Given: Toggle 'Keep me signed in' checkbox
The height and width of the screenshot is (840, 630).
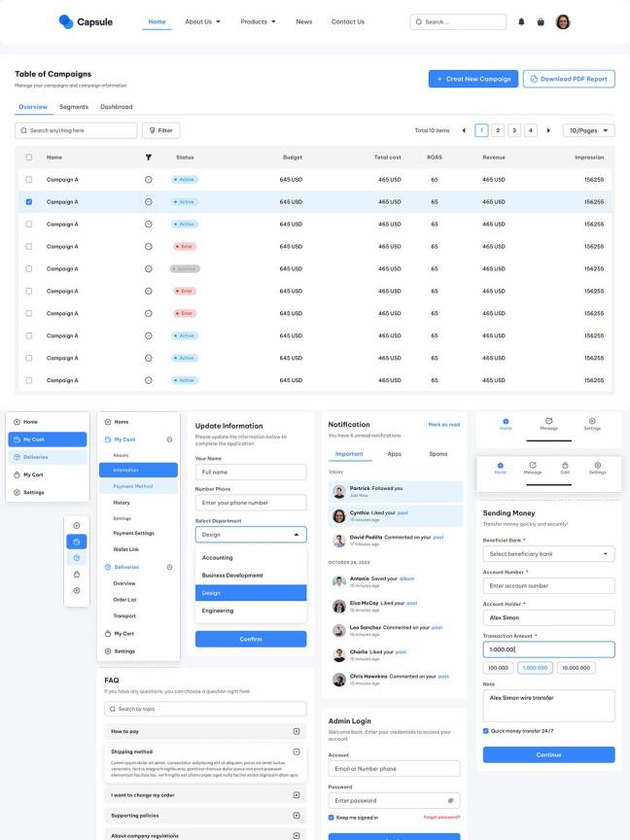Looking at the screenshot, I should [332, 818].
